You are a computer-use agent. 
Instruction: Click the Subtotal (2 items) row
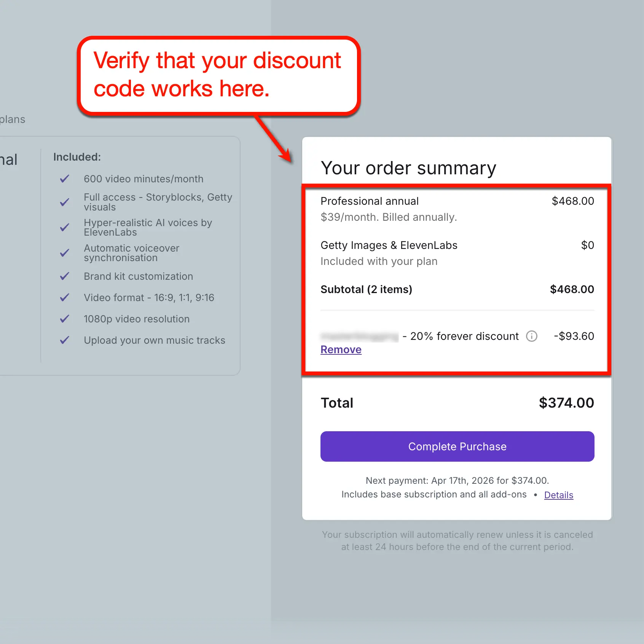(367, 289)
